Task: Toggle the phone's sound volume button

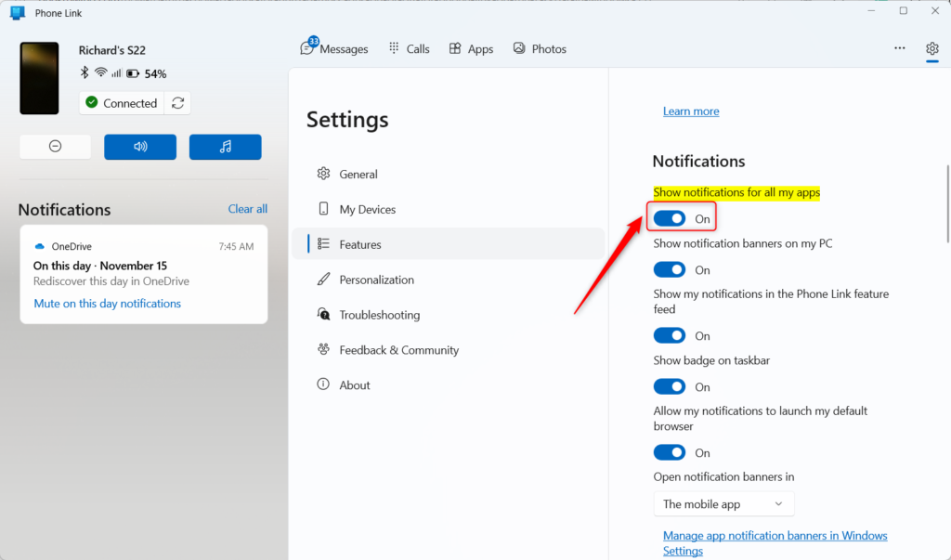Action: point(140,147)
